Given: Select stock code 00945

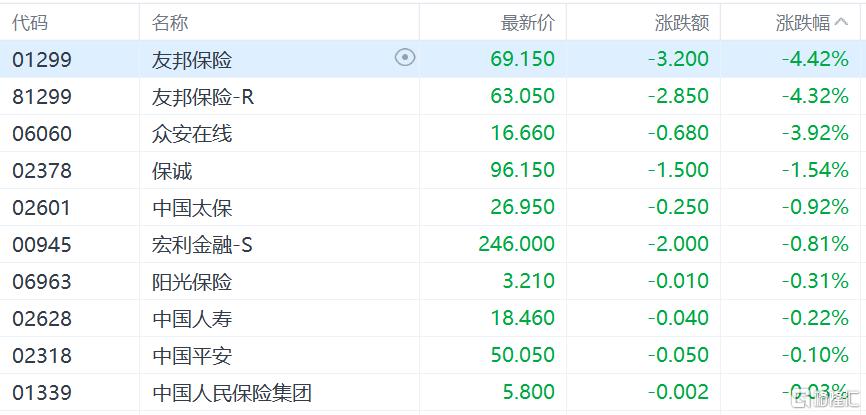Looking at the screenshot, I should tap(42, 244).
